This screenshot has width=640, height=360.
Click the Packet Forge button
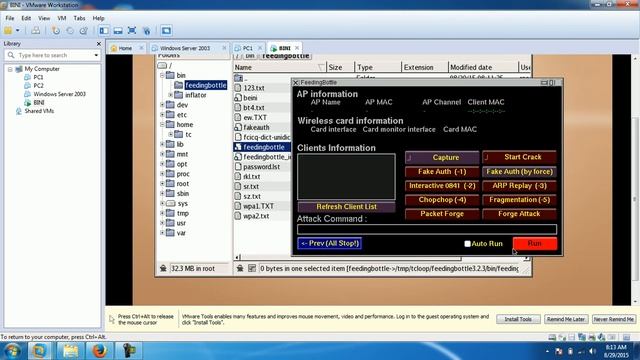(x=442, y=214)
